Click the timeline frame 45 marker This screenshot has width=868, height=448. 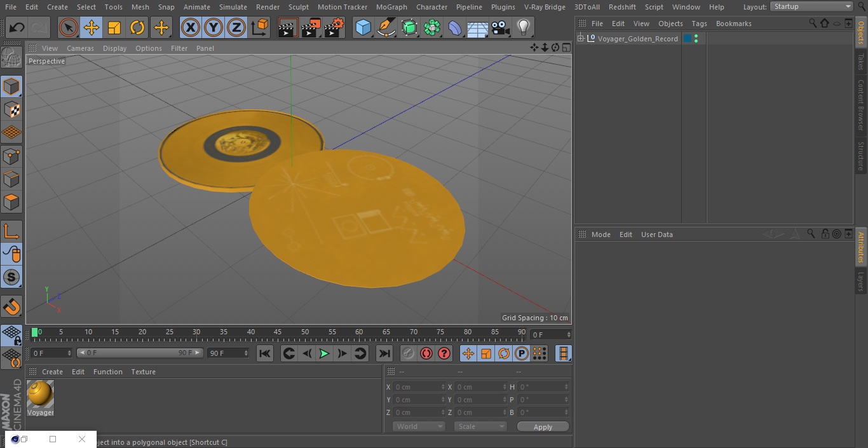point(278,332)
